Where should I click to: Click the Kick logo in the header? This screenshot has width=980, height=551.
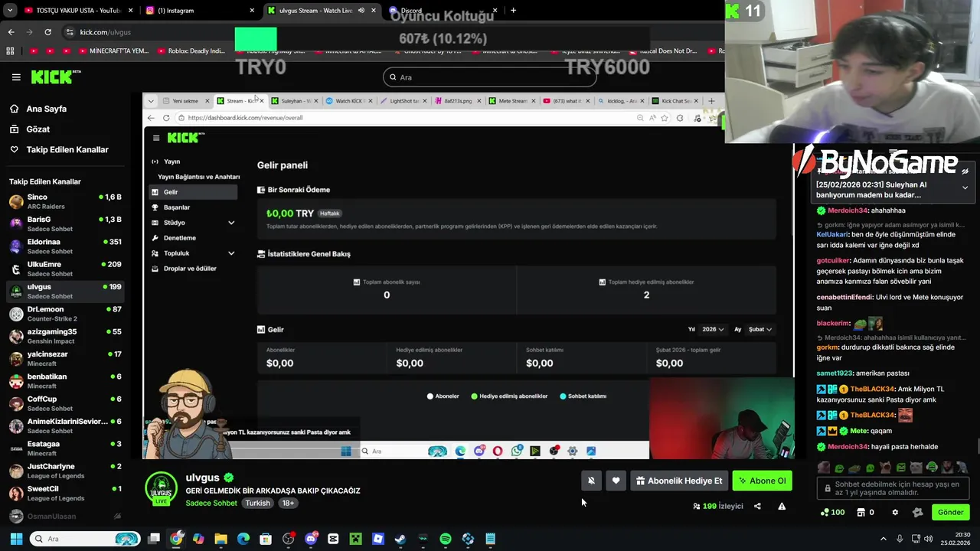pos(55,77)
